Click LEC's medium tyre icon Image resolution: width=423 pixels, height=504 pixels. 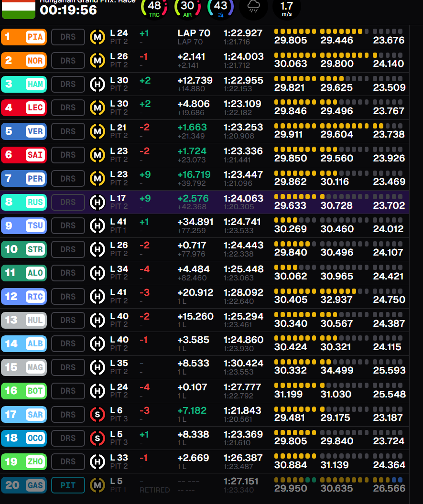click(x=98, y=107)
